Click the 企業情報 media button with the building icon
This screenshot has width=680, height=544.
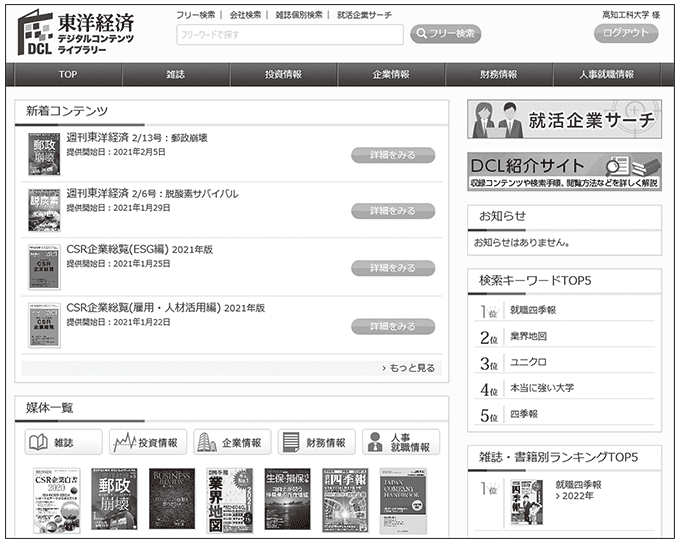tap(232, 442)
